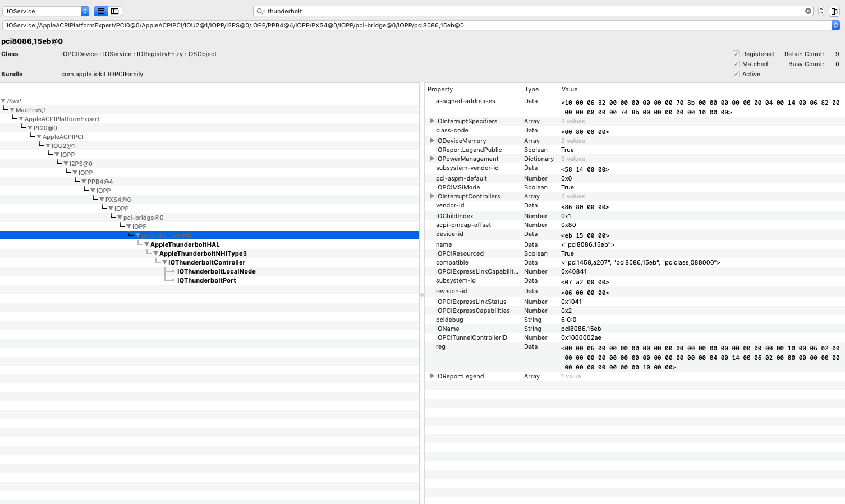Image resolution: width=845 pixels, height=504 pixels.
Task: Toggle the Active checkbox
Action: coord(736,74)
